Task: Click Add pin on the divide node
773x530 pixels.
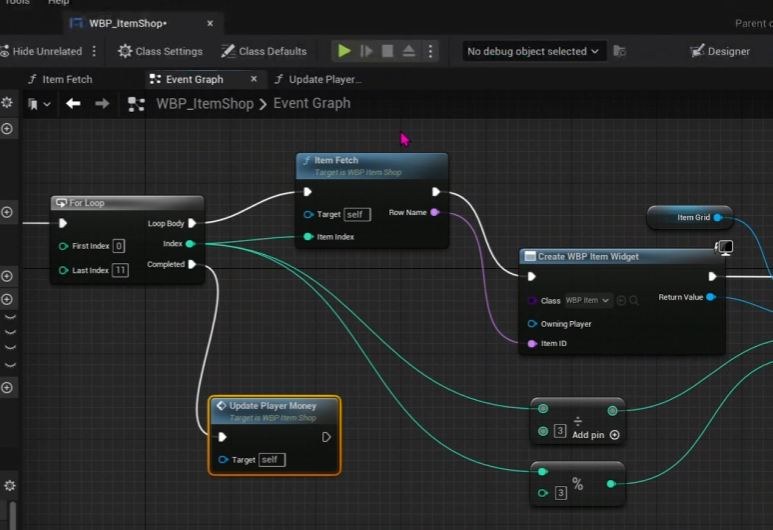Action: (x=596, y=435)
